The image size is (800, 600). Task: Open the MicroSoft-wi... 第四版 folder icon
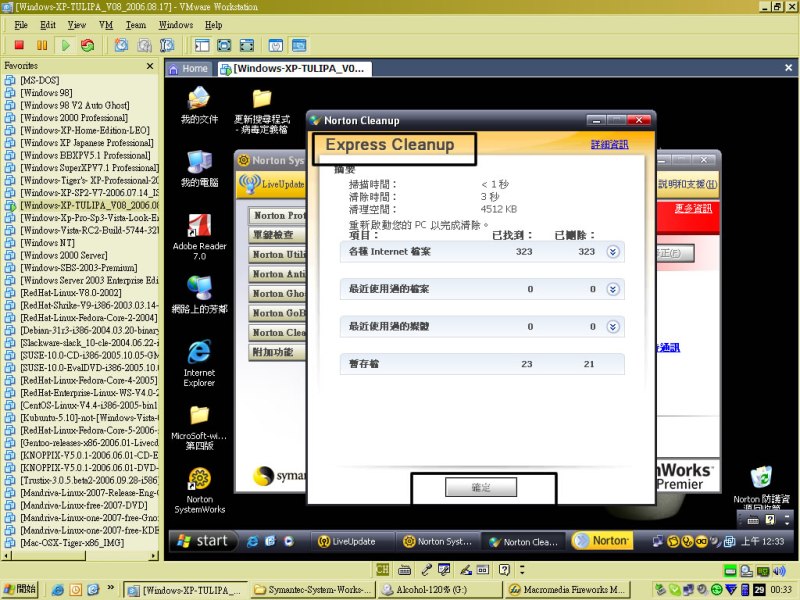(x=199, y=428)
